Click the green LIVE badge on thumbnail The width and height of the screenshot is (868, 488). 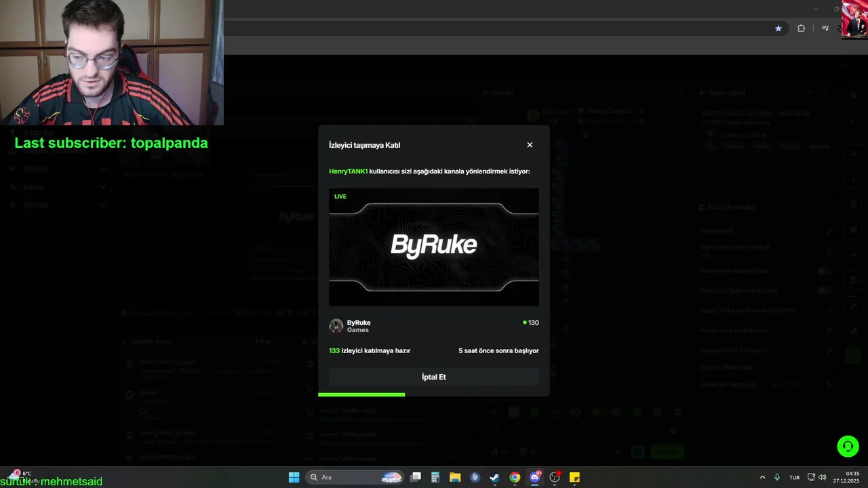(340, 197)
